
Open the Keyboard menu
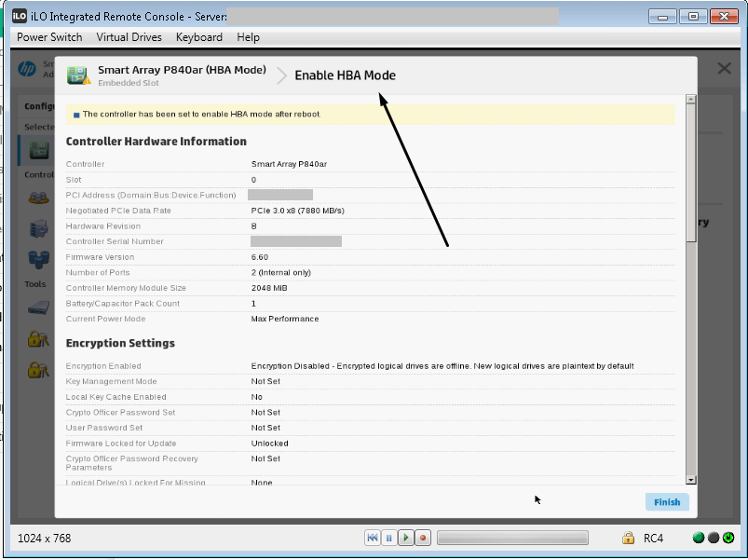pos(199,37)
